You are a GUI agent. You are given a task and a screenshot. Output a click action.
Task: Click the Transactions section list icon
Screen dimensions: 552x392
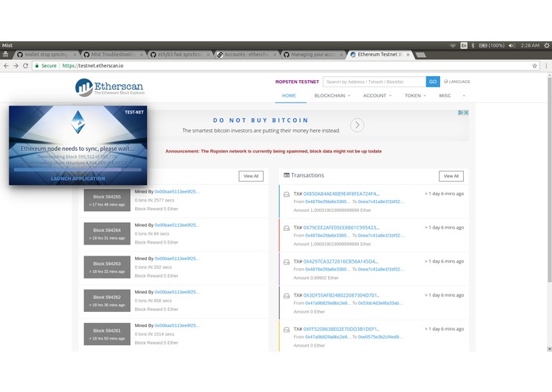287,175
